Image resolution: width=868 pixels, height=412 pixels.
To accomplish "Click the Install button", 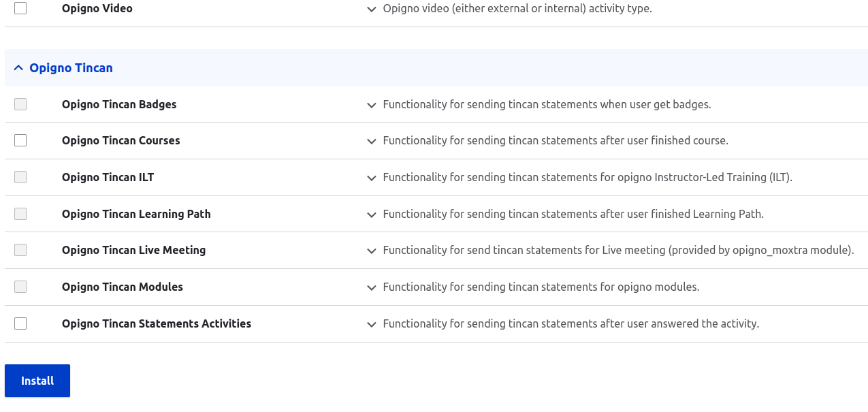I will click(x=37, y=380).
